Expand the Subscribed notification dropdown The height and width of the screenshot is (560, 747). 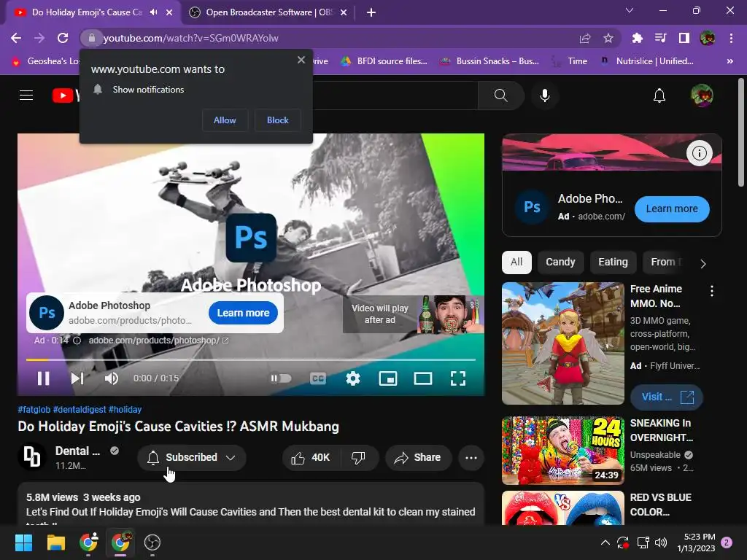192,458
